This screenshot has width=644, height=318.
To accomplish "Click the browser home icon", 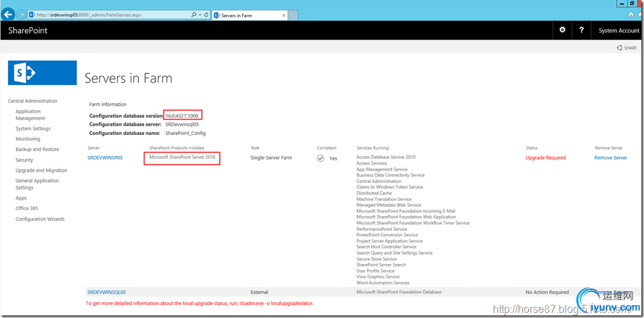I will click(x=632, y=14).
